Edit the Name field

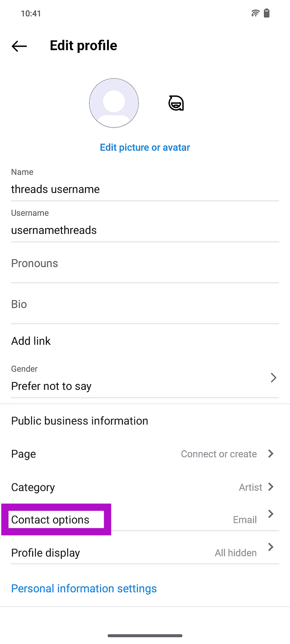point(145,189)
